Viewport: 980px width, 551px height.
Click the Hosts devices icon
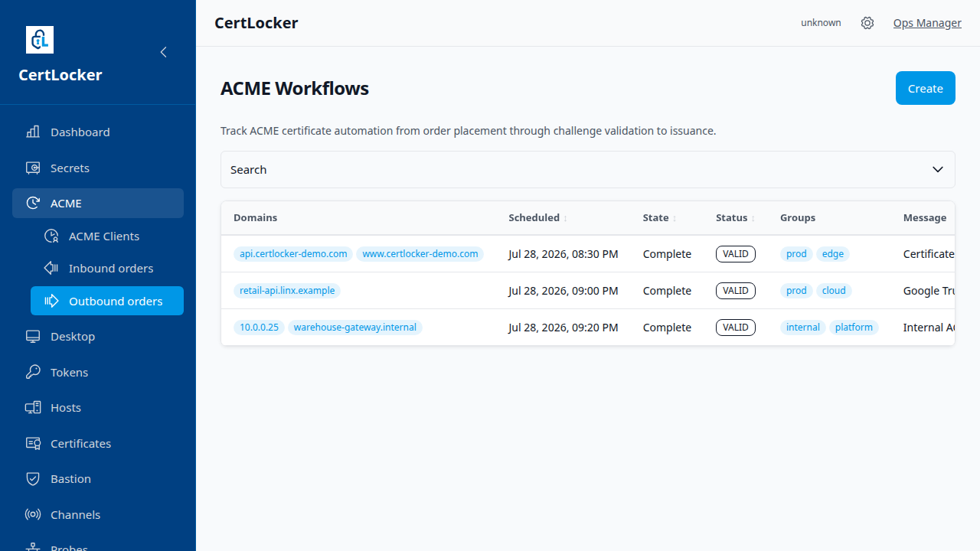(x=33, y=407)
